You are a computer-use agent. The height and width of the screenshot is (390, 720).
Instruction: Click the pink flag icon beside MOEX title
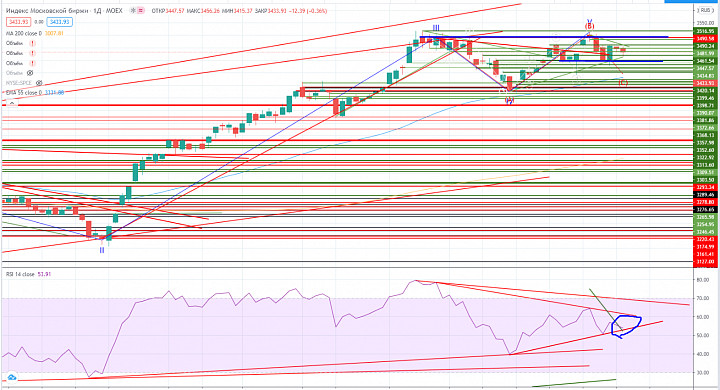[x=141, y=10]
